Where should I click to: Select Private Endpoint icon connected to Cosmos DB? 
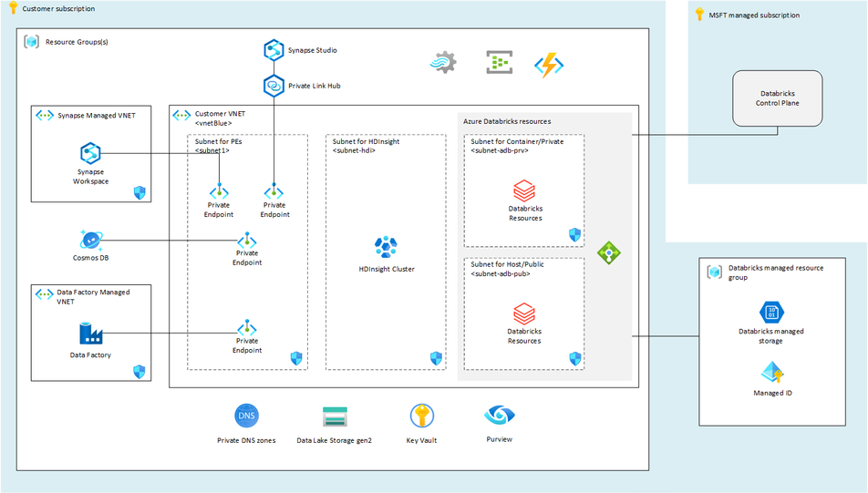click(x=247, y=241)
